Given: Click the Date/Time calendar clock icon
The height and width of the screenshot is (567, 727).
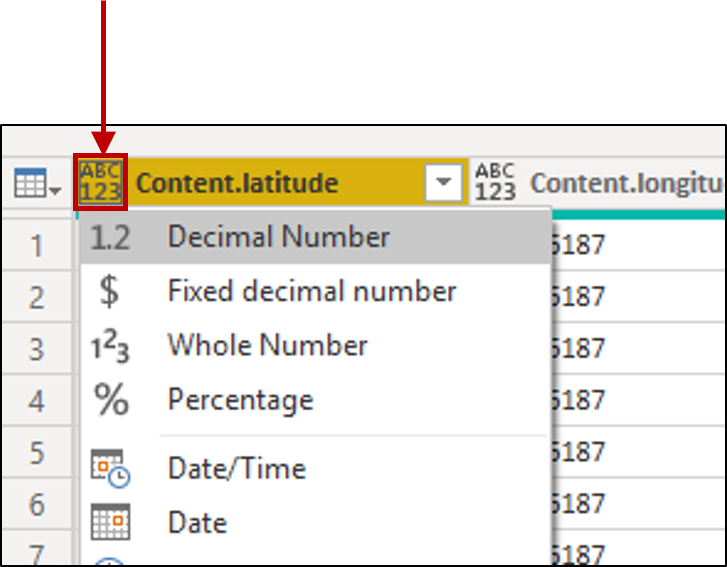Looking at the screenshot, I should 110,468.
